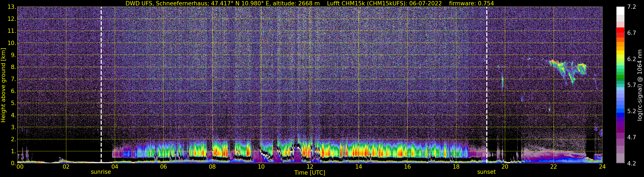Click time axis tick '12'

click(309, 167)
